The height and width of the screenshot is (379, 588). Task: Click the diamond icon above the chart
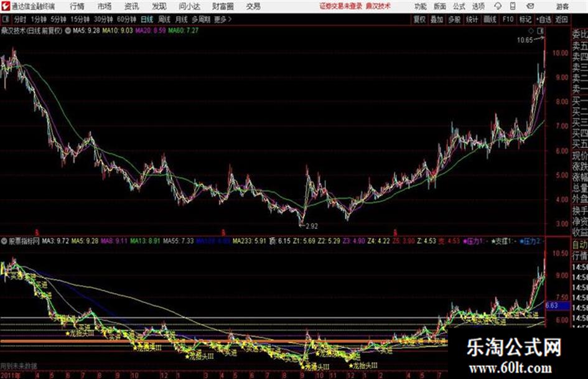point(531,30)
